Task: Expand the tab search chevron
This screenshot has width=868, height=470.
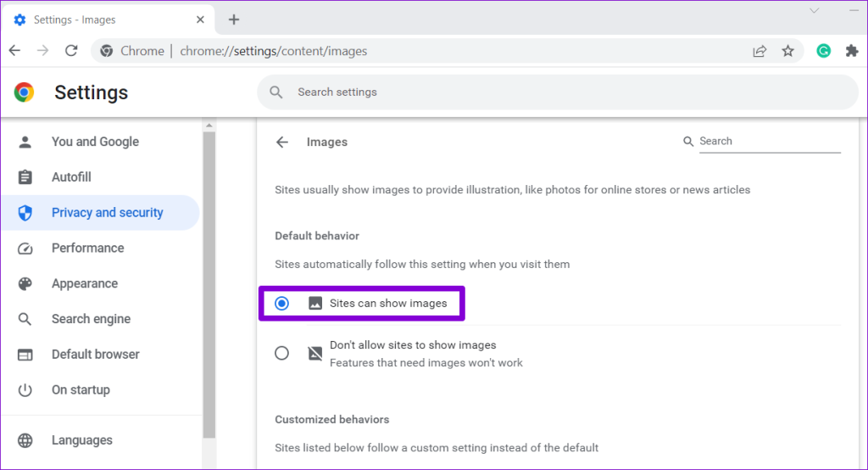Action: coord(815,10)
